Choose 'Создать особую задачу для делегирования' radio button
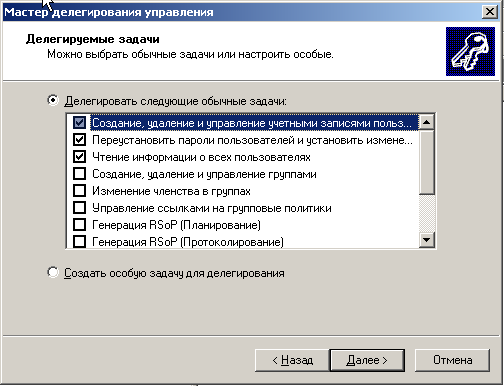The width and height of the screenshot is (504, 386). (53, 272)
